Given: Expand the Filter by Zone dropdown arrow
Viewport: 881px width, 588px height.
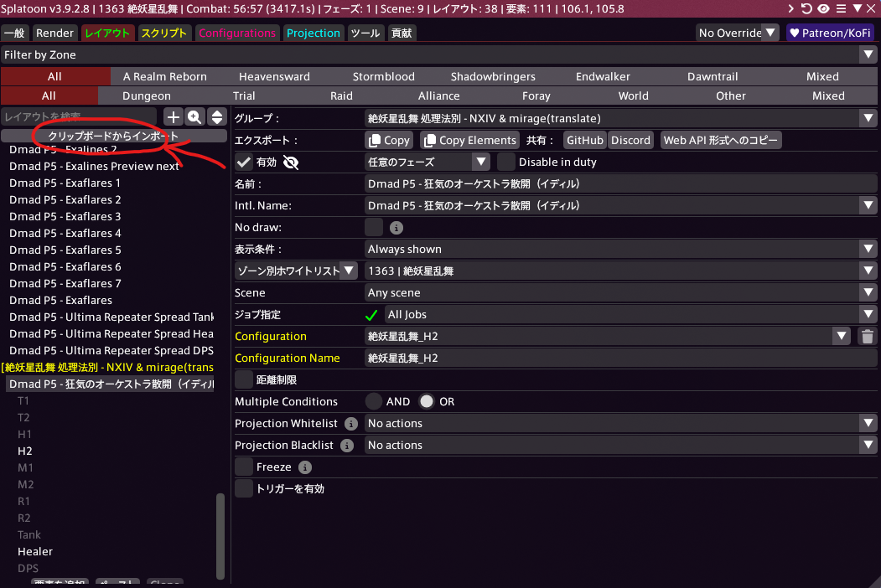Looking at the screenshot, I should click(x=868, y=54).
